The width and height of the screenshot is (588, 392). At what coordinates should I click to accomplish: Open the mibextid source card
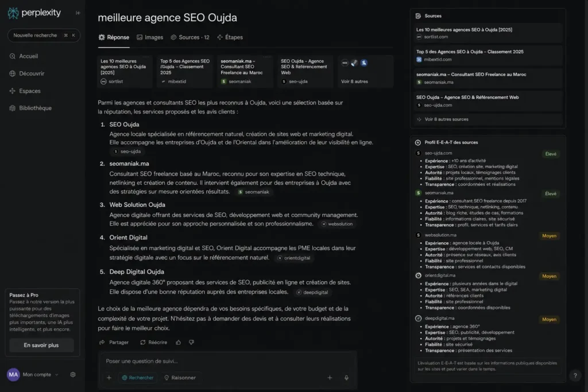(x=185, y=71)
